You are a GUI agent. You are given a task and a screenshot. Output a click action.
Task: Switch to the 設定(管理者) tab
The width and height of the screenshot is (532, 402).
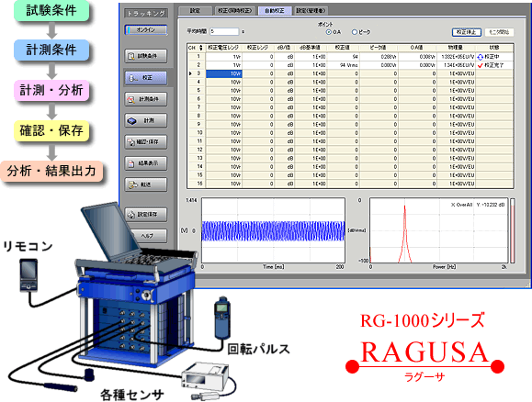(311, 11)
